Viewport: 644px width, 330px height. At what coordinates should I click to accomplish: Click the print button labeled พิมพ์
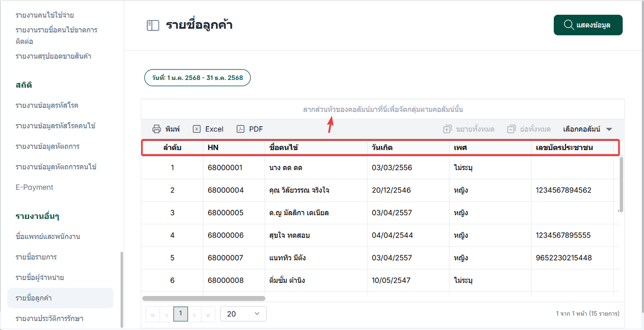point(166,129)
